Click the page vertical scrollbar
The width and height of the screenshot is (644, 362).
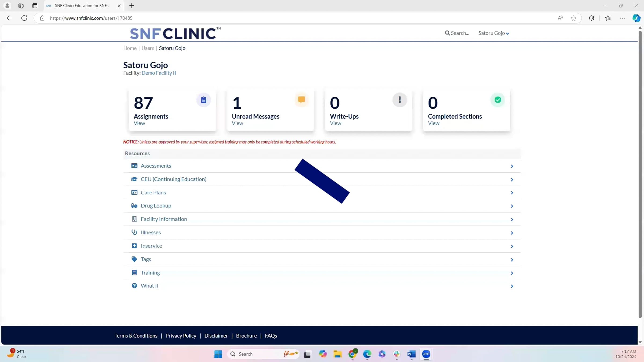[x=640, y=174]
